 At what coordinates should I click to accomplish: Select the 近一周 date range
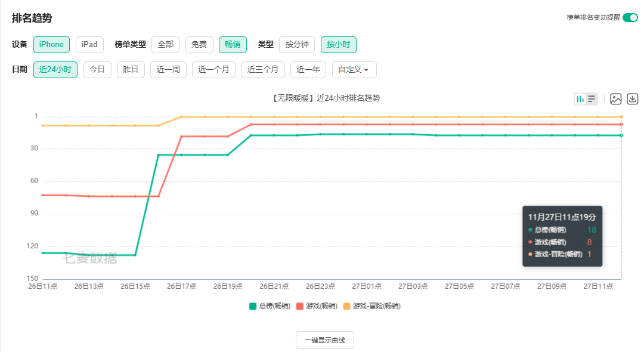[x=168, y=69]
